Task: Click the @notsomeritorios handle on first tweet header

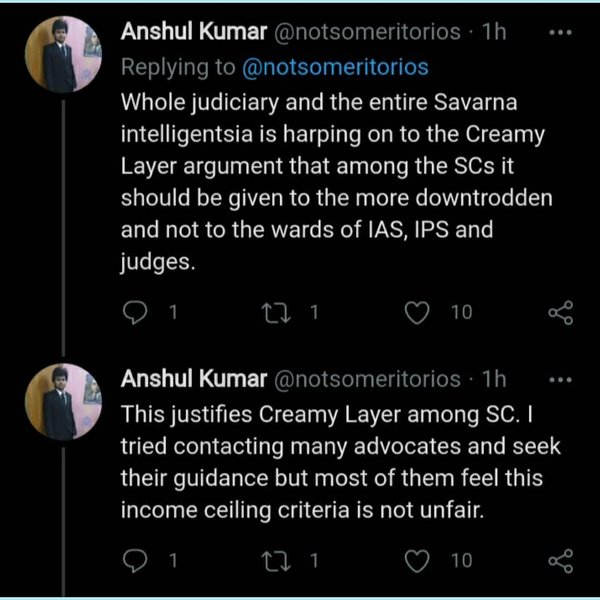Action: pos(367,32)
